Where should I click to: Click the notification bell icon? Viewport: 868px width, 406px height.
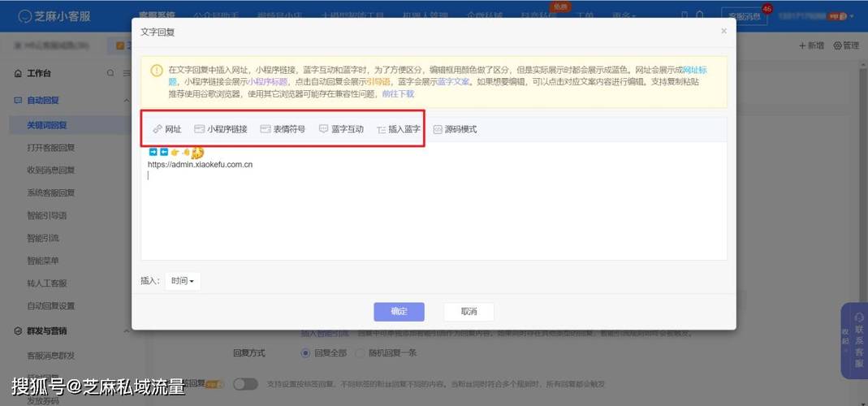coord(700,15)
